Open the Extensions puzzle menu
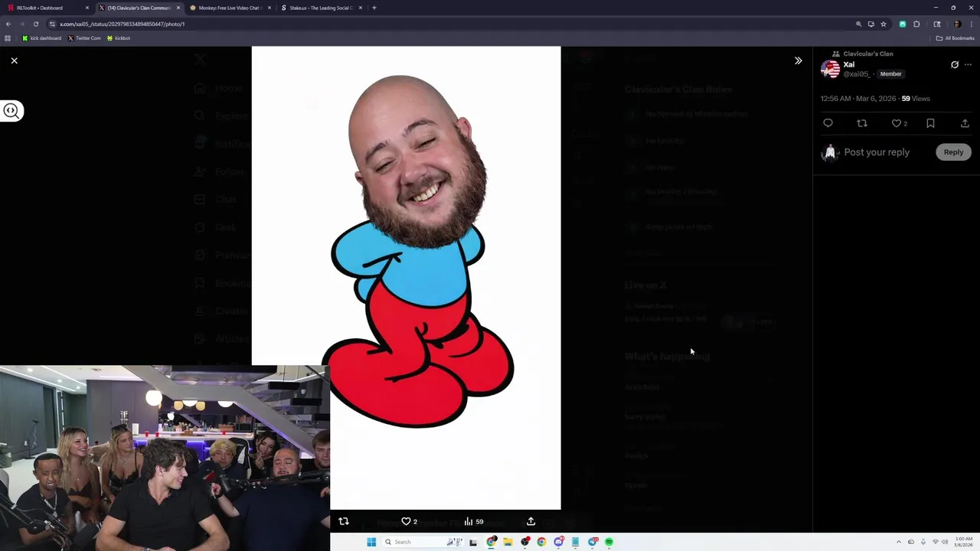This screenshot has height=551, width=980. coord(916,24)
